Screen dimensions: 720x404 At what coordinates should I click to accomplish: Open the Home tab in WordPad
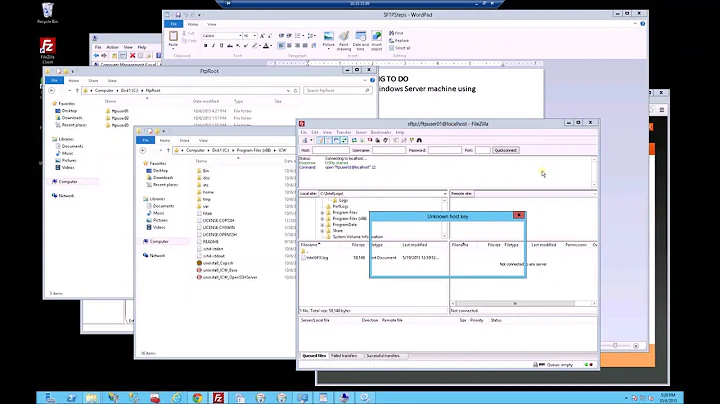click(x=193, y=24)
